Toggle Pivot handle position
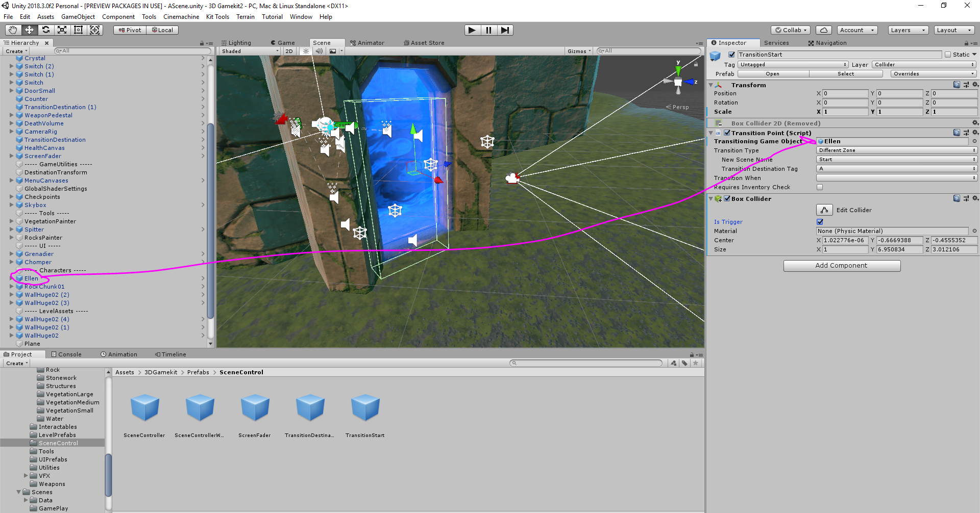The image size is (980, 513). tap(130, 30)
